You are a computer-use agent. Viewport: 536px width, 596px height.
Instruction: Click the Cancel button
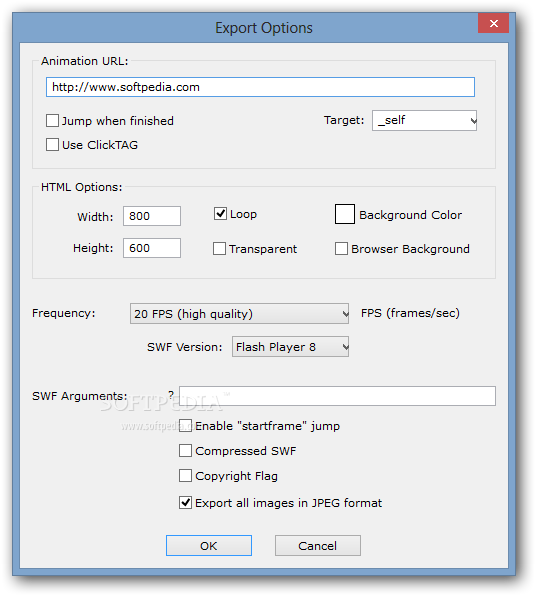tap(318, 545)
